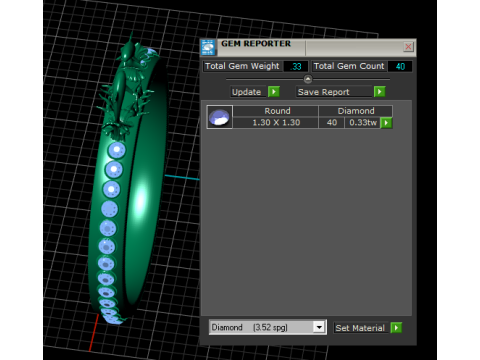
Task: Click the Total Gem Count value 40
Action: pyautogui.click(x=400, y=66)
